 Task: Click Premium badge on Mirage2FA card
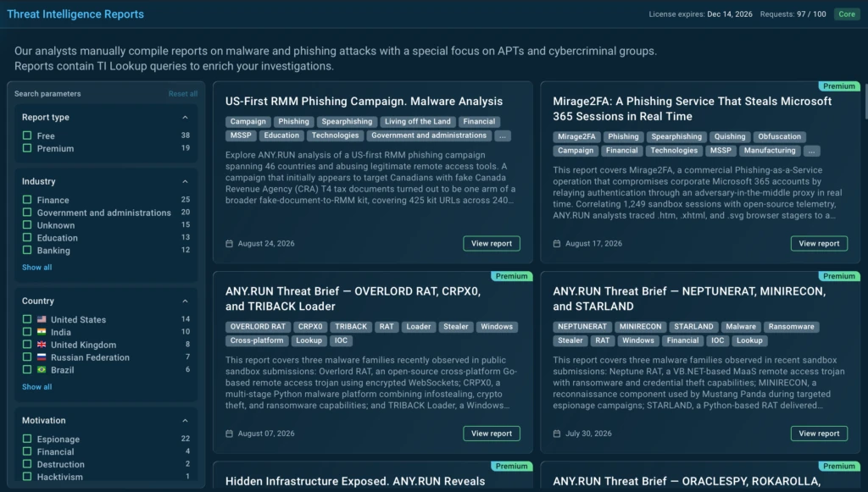click(x=838, y=86)
